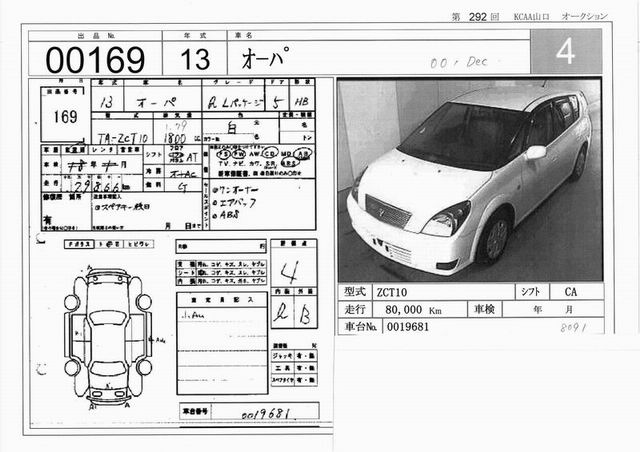The height and width of the screenshot is (452, 640).
Task: Click the handwritten chassis number 0019681 at sheet bottom
Action: [266, 414]
